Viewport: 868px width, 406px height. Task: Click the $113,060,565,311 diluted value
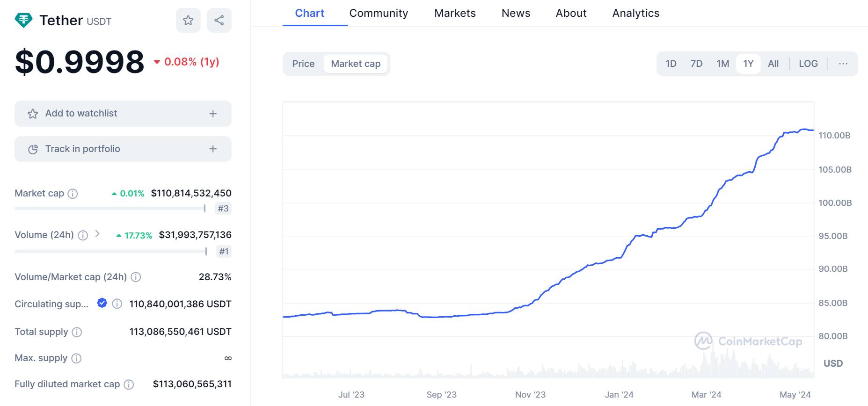[192, 384]
